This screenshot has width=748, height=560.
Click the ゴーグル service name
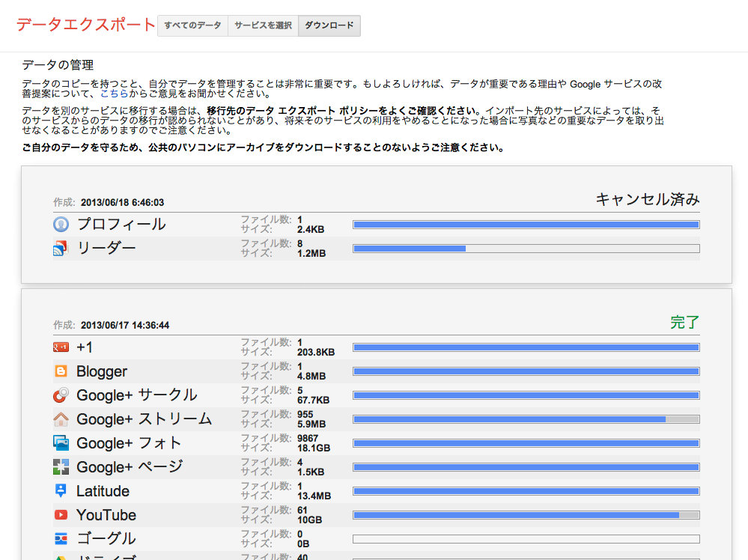tap(106, 538)
